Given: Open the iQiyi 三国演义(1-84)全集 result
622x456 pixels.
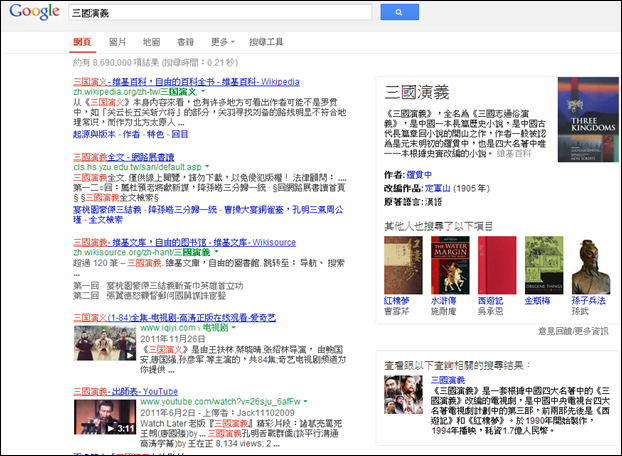Looking at the screenshot, I should [x=175, y=318].
